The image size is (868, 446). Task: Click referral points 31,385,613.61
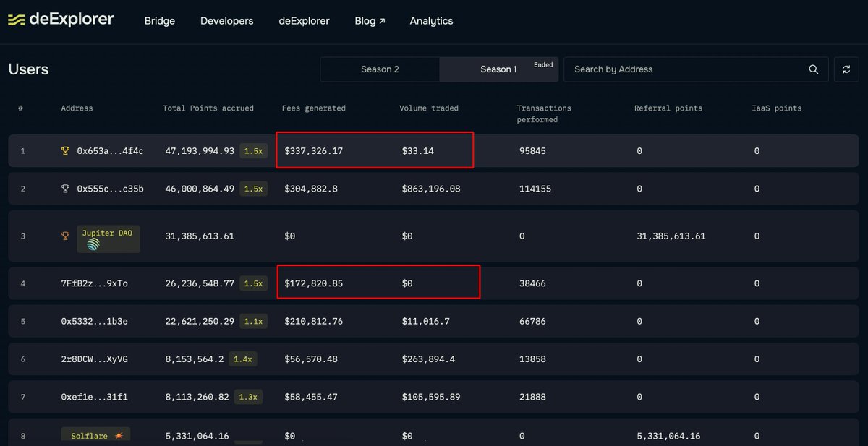(x=671, y=236)
